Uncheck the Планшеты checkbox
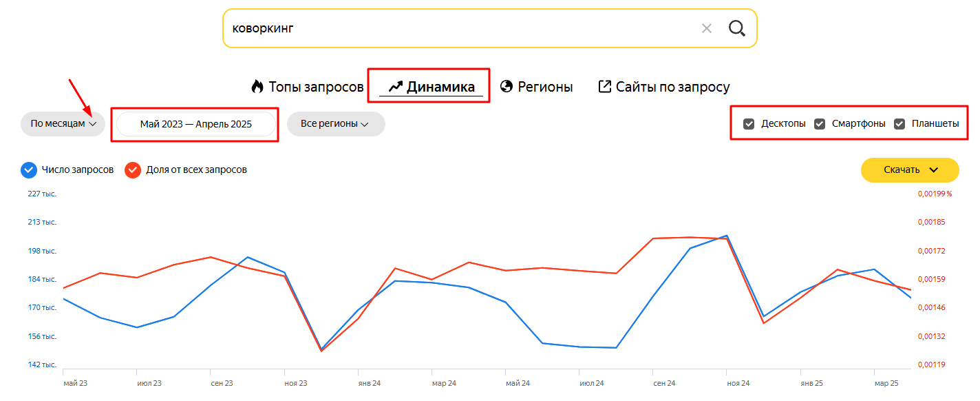Viewport: 980px width, 401px height. (899, 124)
